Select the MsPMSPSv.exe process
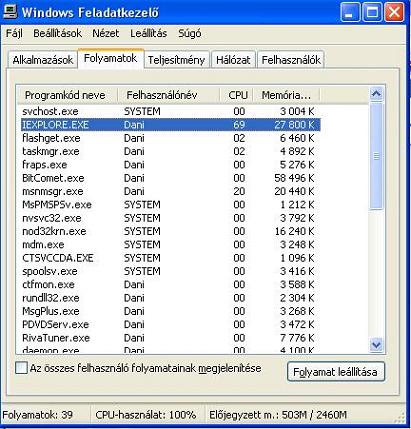The image size is (411, 429). coord(170,205)
